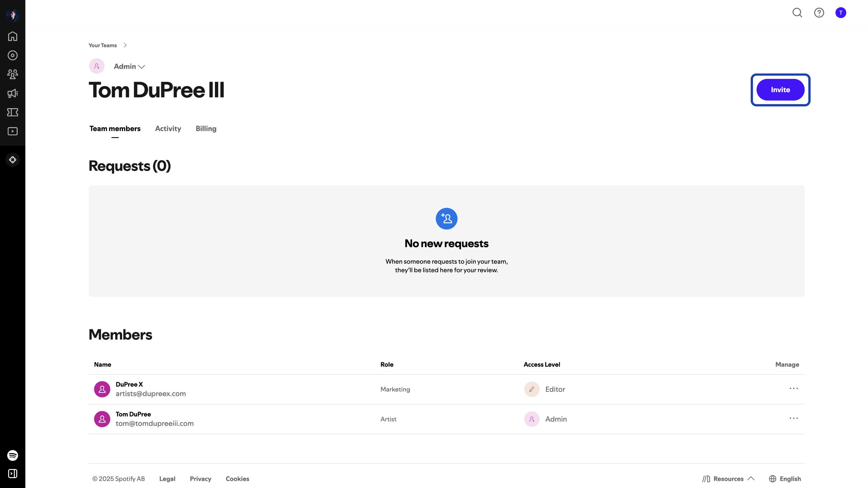Open manage options for DuPree X
Image resolution: width=868 pixels, height=488 pixels.
click(793, 388)
